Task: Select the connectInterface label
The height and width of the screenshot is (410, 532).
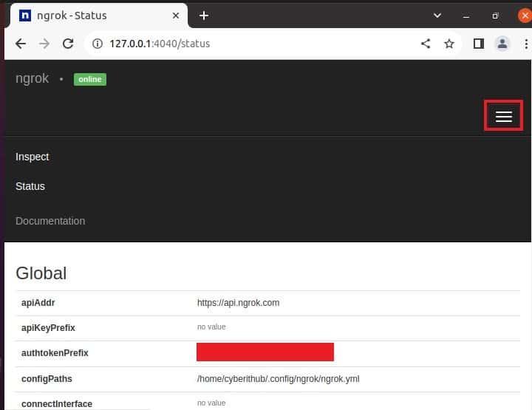Action: pyautogui.click(x=57, y=404)
